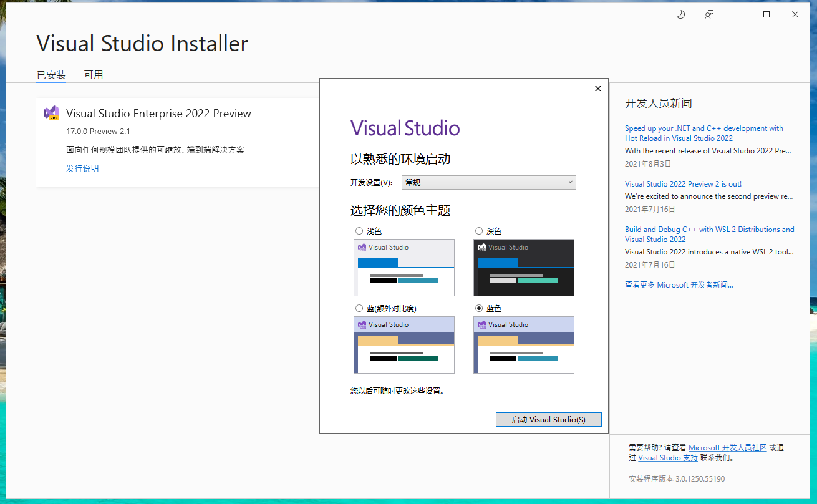The height and width of the screenshot is (504, 817).
Task: Select the 蓝(额外对比度) theme radio button
Action: point(359,308)
